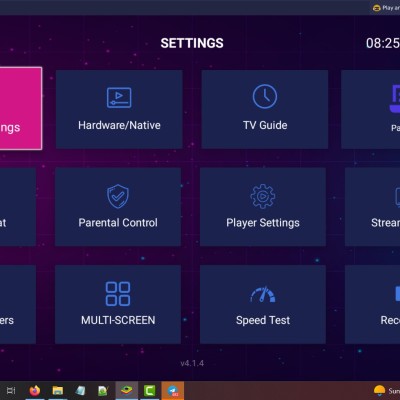Select the highlighted pink settings tile

[21, 108]
